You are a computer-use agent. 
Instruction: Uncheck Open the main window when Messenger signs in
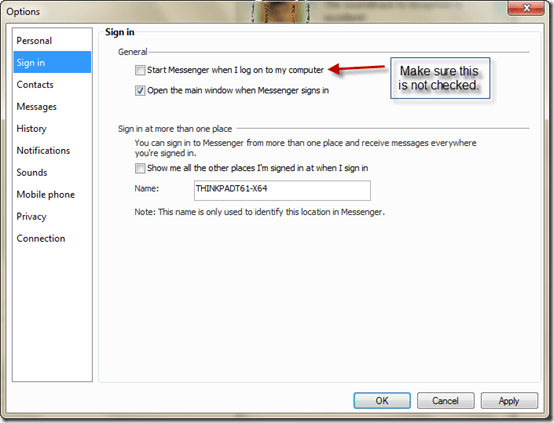(x=140, y=90)
